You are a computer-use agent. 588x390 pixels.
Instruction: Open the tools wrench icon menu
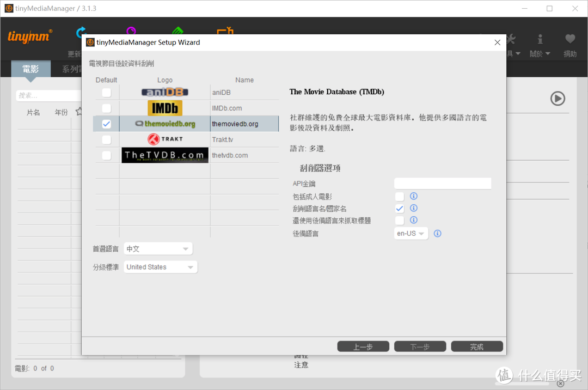pyautogui.click(x=511, y=39)
